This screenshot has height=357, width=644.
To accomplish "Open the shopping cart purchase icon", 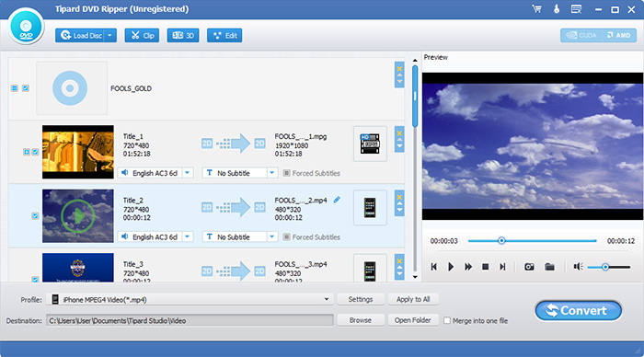I will click(536, 9).
